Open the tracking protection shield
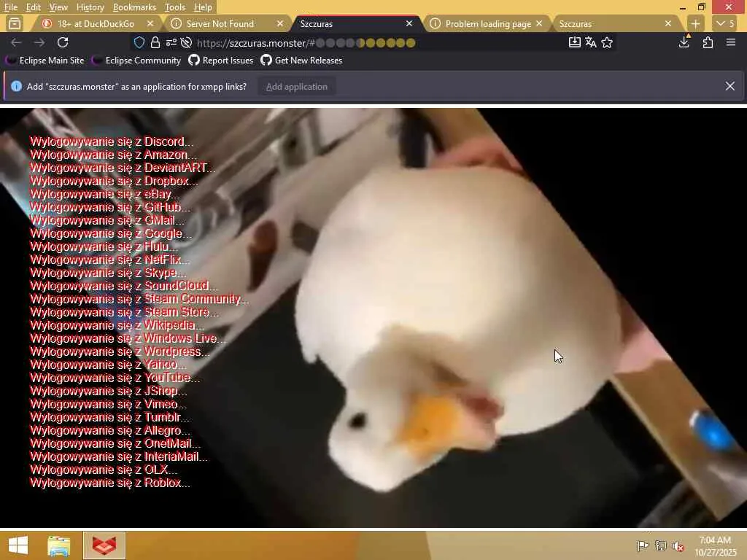The height and width of the screenshot is (560, 747). click(x=139, y=43)
